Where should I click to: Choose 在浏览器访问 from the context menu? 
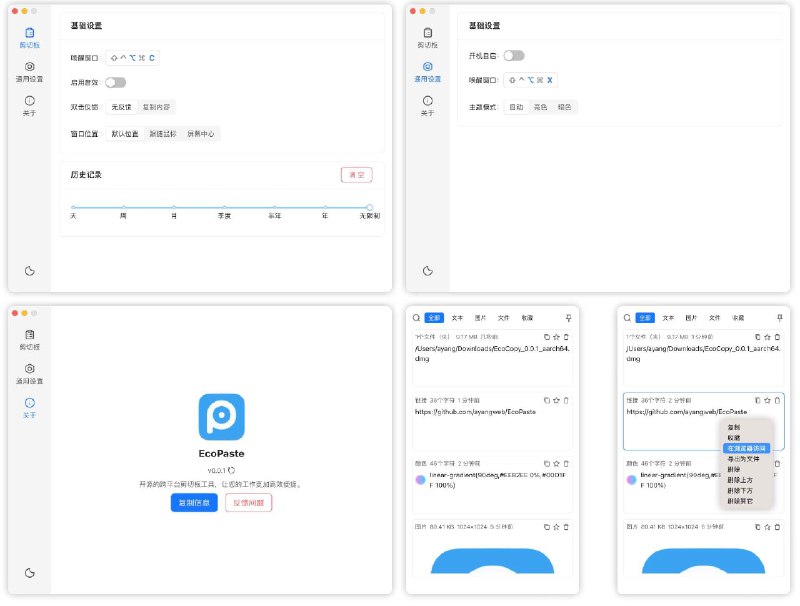(x=747, y=448)
